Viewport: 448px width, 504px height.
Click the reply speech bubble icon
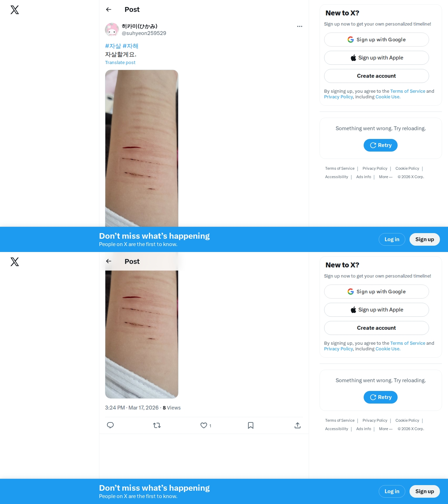pos(110,425)
